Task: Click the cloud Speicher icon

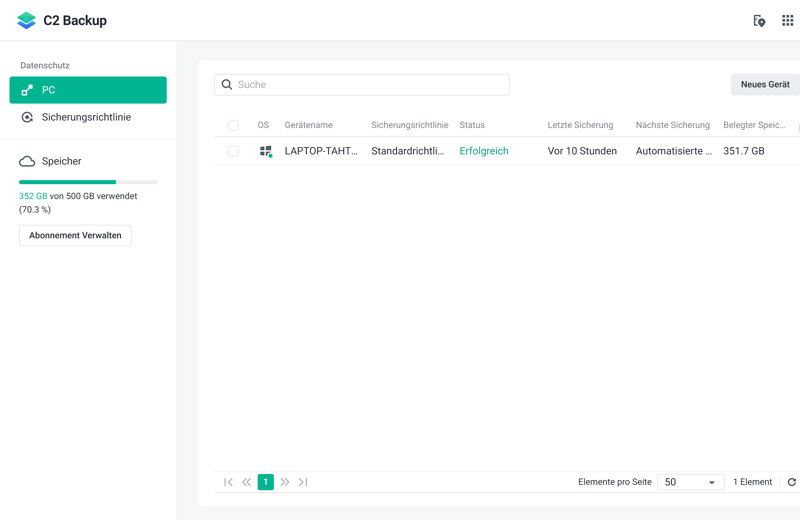Action: 27,161
